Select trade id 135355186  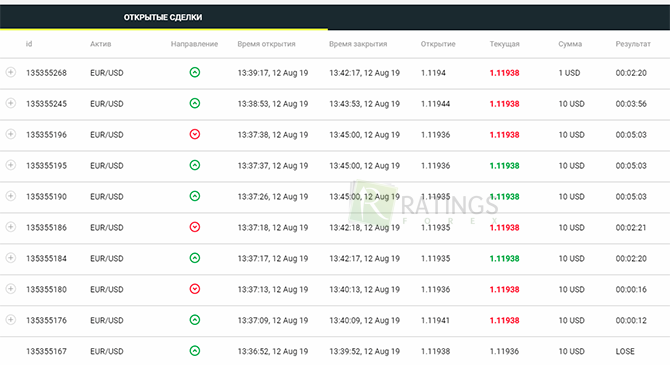[x=47, y=228]
